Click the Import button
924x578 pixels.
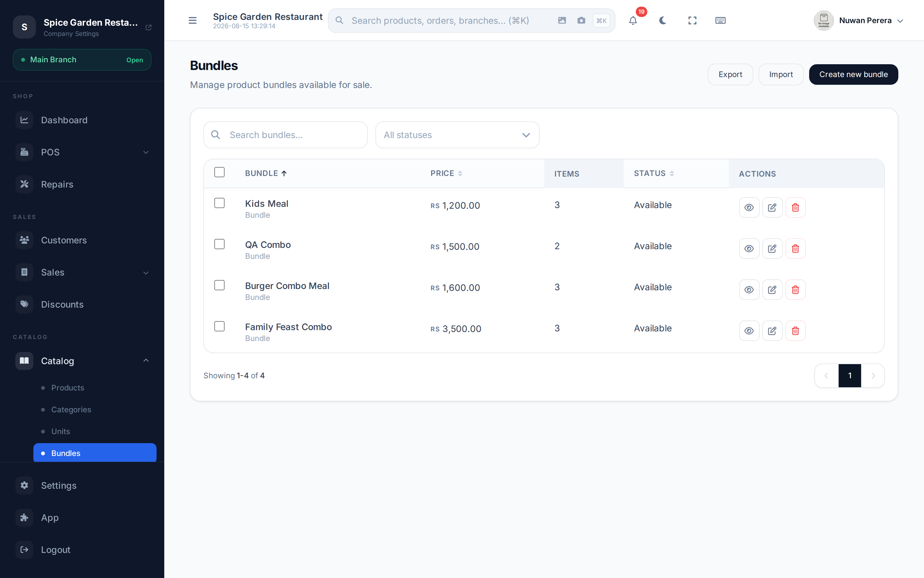point(781,74)
